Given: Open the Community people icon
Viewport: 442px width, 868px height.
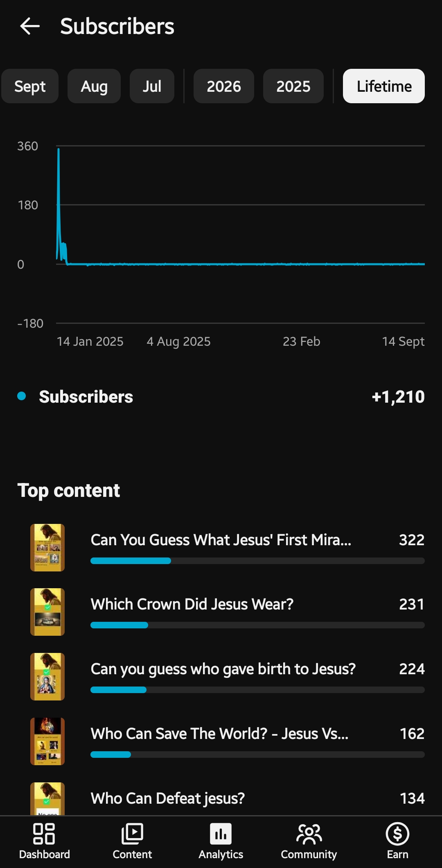Looking at the screenshot, I should (309, 834).
